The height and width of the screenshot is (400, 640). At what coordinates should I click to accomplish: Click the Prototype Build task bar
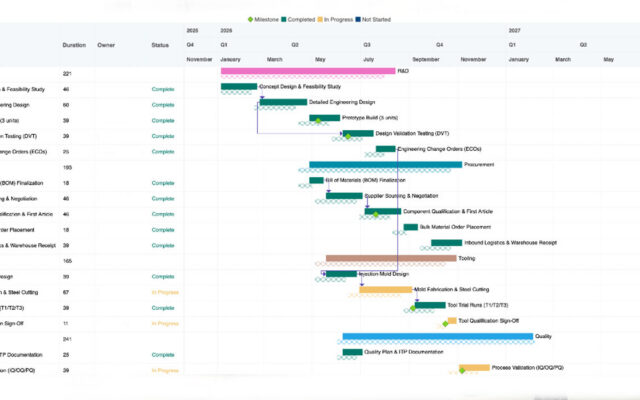tap(324, 118)
